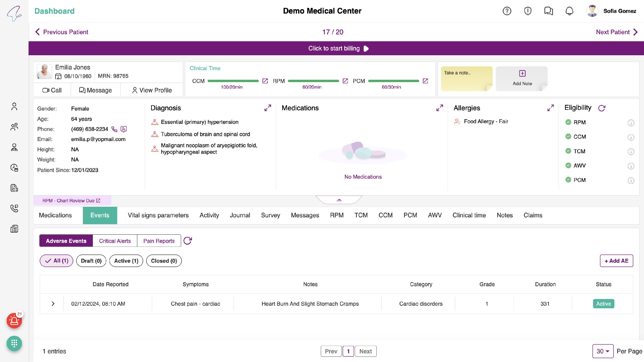
Task: Switch to the Vital signs parameters tab
Action: pyautogui.click(x=158, y=215)
